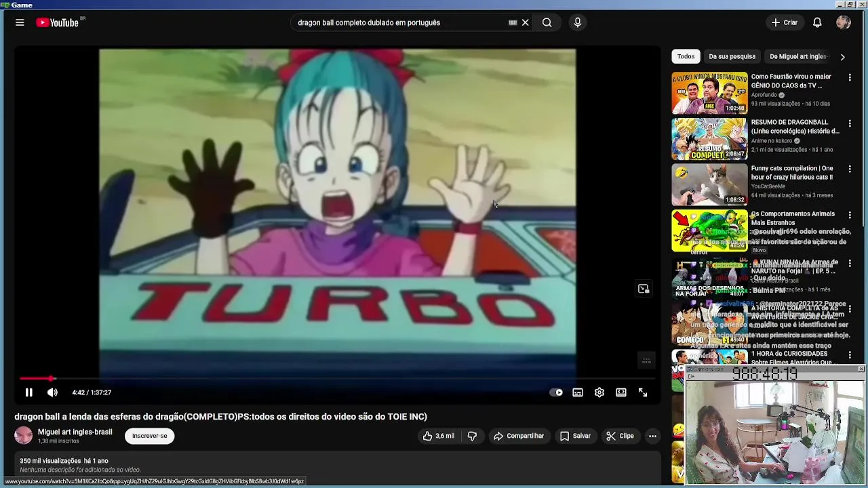The image size is (868, 488).
Task: Open options menu for Como Faustão video
Action: click(850, 77)
